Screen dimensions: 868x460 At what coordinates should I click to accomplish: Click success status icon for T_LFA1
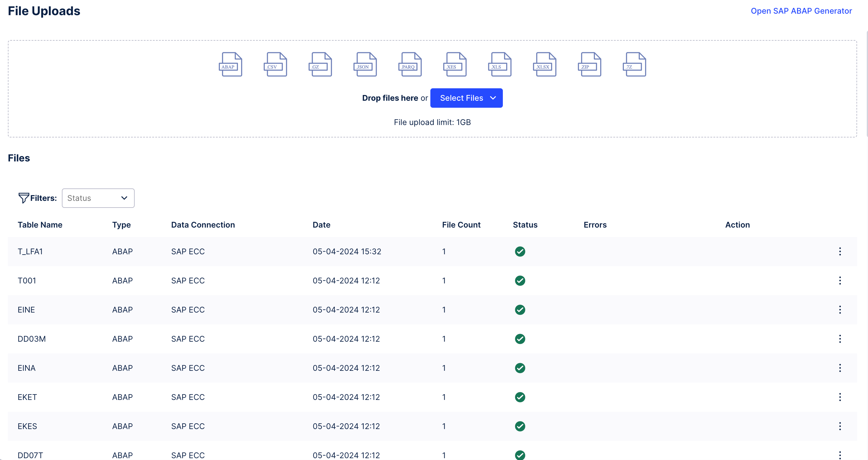[520, 252]
